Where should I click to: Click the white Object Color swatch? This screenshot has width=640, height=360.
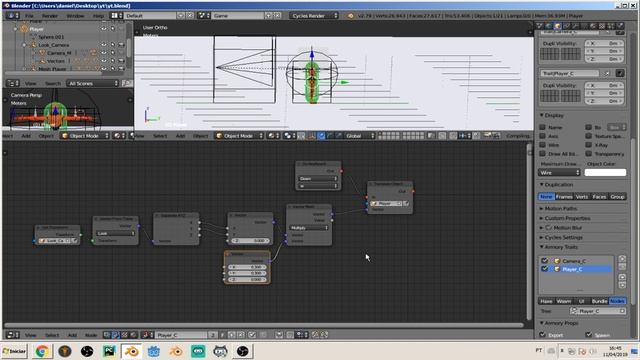(605, 173)
